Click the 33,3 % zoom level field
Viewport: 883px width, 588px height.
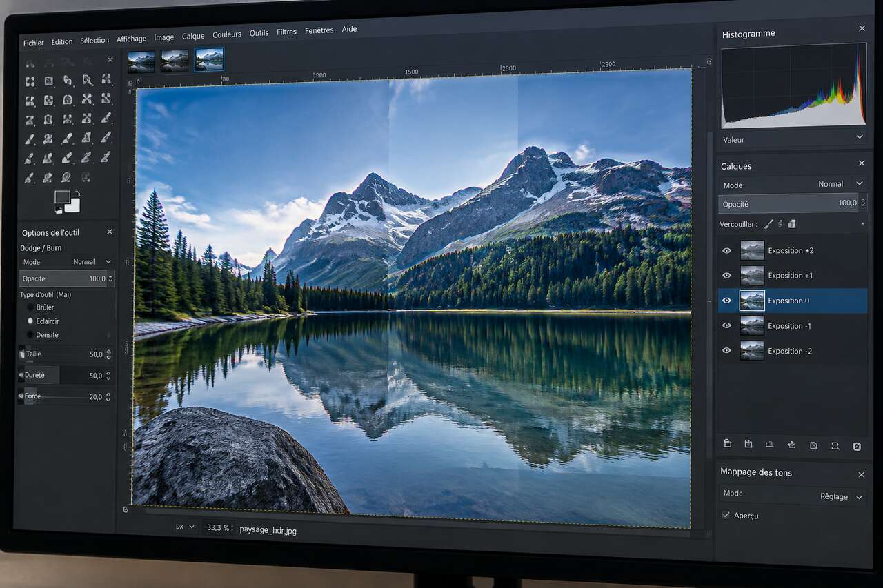pos(219,527)
